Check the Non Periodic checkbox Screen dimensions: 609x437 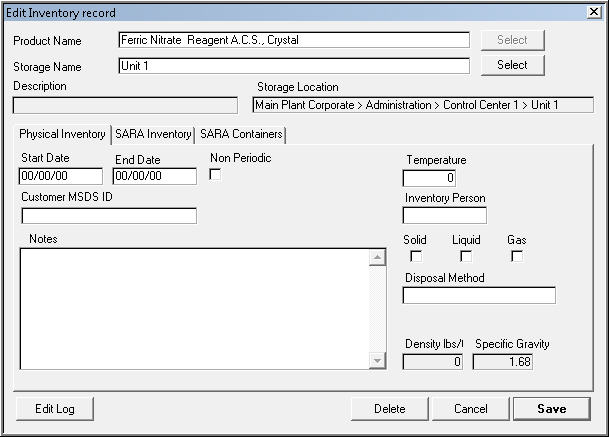click(x=215, y=174)
